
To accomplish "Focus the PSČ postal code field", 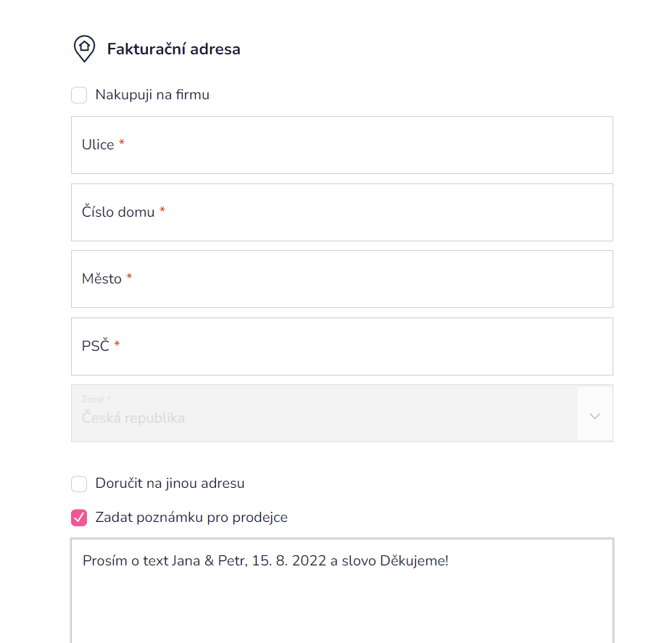I will (342, 347).
